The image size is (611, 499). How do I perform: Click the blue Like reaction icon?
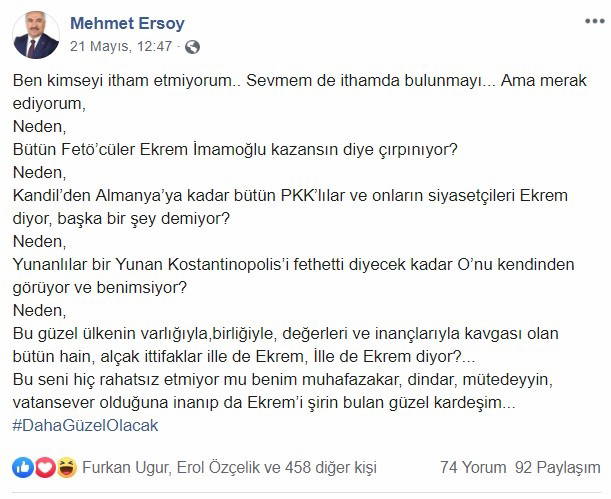[x=22, y=467]
